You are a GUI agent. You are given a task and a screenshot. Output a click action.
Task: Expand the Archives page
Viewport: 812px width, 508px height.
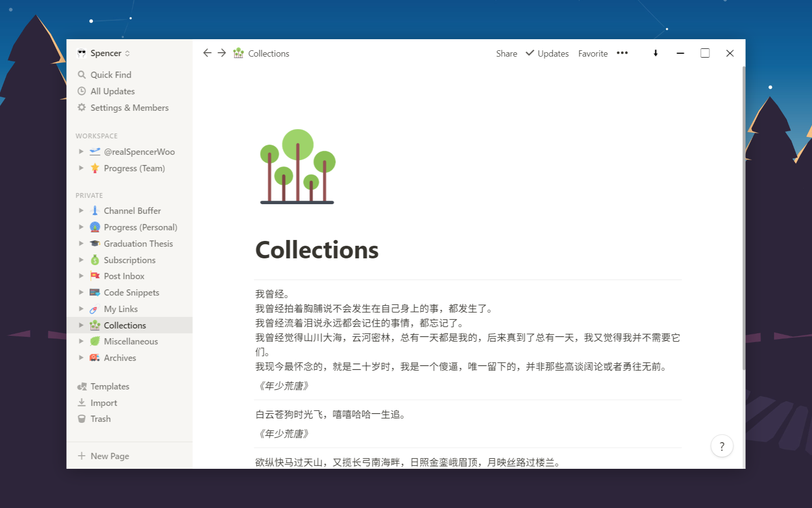[81, 358]
